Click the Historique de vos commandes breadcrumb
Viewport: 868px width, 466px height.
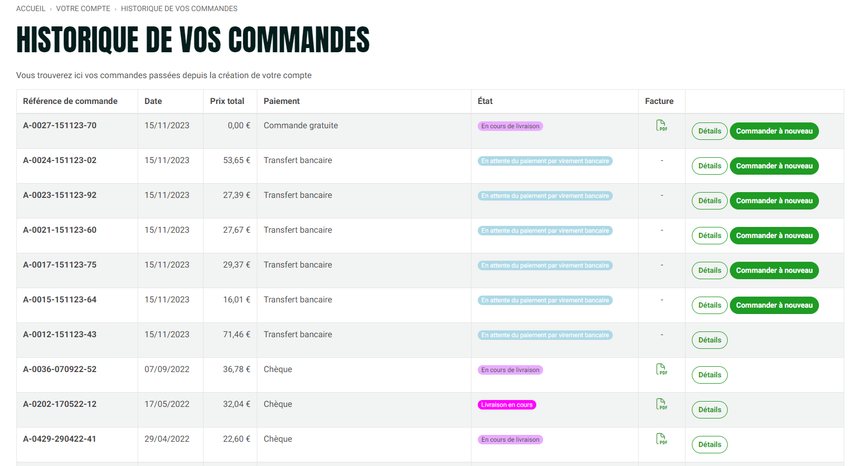(179, 8)
